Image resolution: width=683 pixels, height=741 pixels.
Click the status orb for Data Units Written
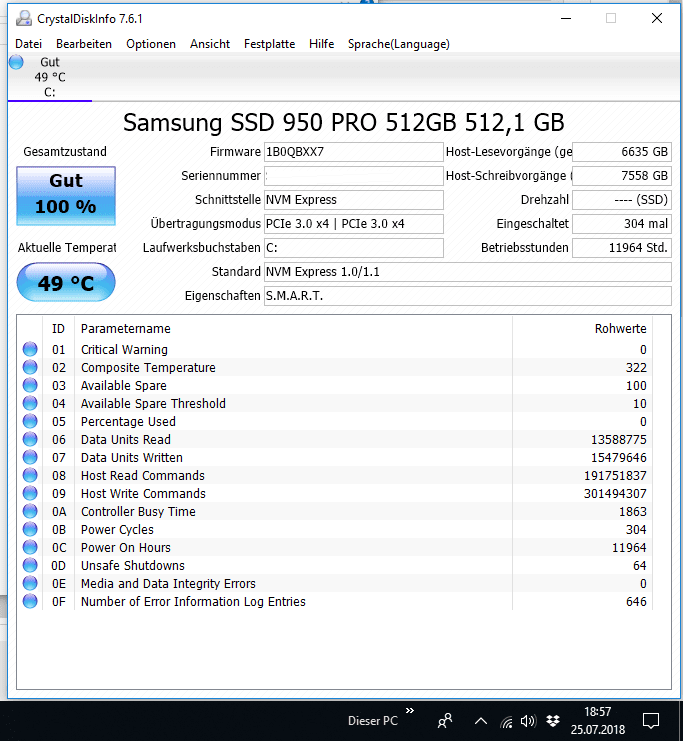pyautogui.click(x=30, y=457)
